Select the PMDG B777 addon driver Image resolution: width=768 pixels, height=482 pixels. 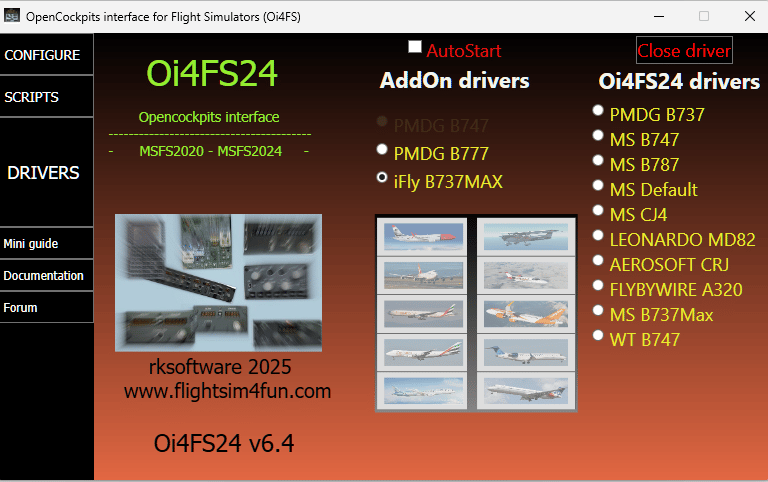click(382, 149)
